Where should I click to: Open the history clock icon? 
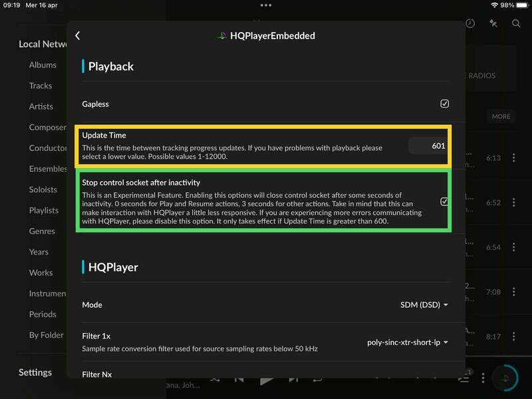(x=470, y=23)
